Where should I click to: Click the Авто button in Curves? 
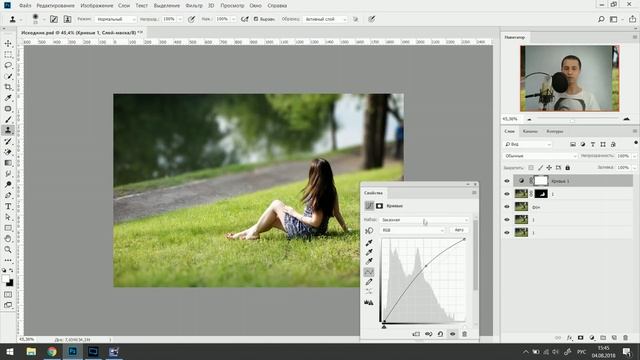(459, 230)
